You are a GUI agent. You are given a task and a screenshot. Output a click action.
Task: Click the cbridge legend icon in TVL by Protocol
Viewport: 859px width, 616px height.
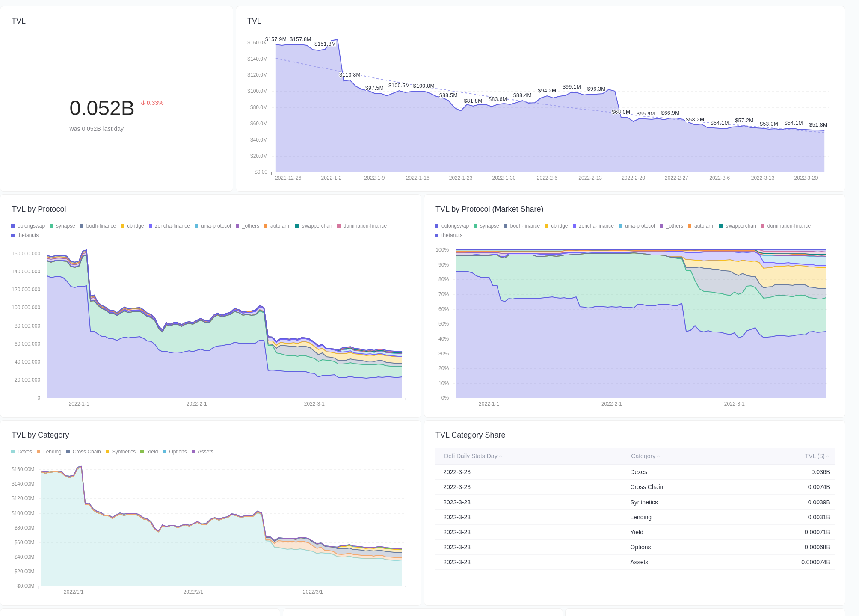point(121,225)
